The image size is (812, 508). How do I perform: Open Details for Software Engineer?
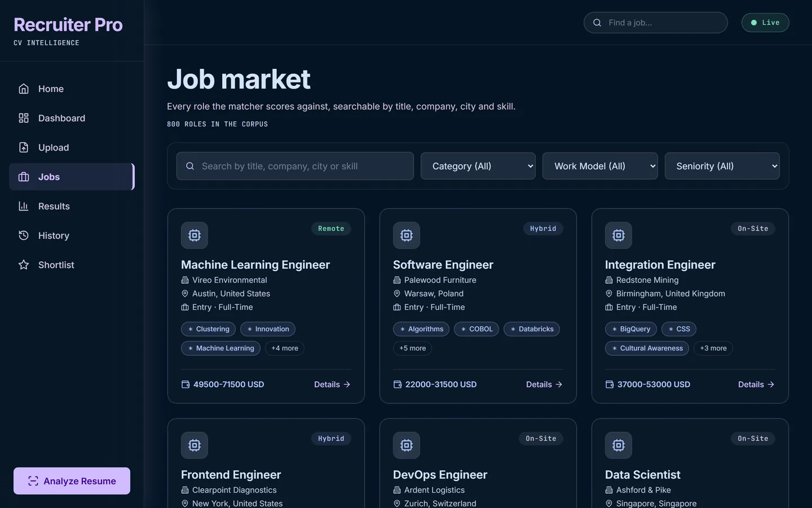[x=544, y=384]
